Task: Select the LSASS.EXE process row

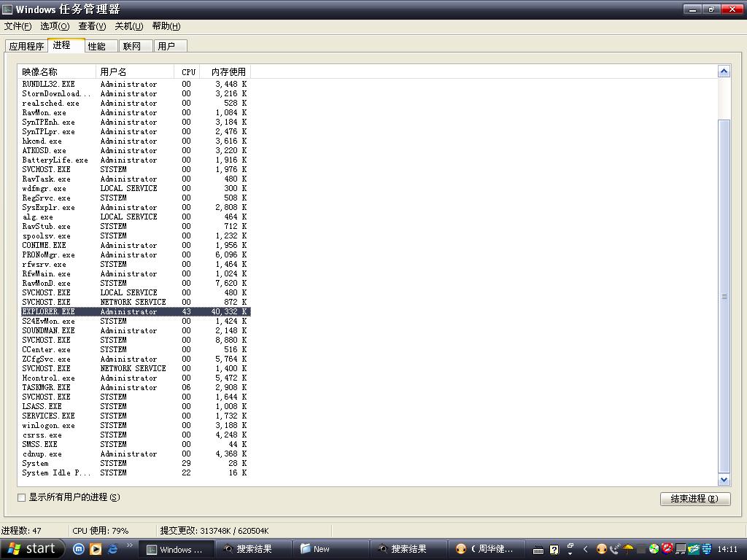Action: (x=135, y=406)
